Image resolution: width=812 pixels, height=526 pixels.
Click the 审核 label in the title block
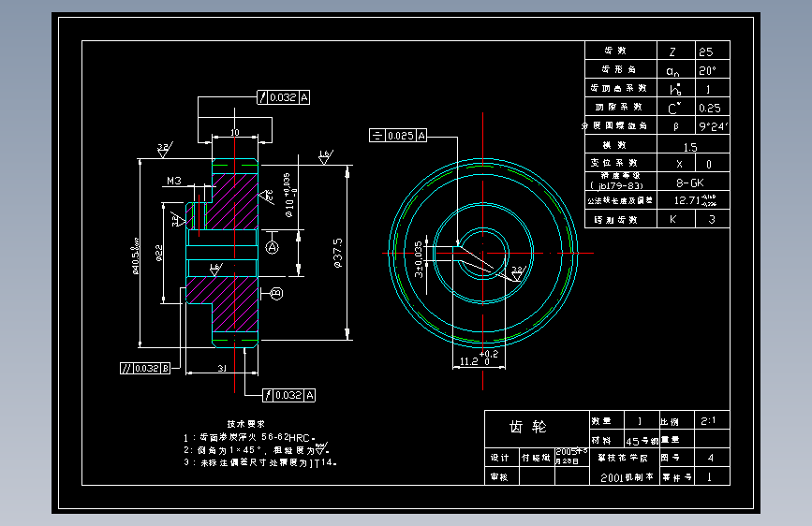point(499,476)
